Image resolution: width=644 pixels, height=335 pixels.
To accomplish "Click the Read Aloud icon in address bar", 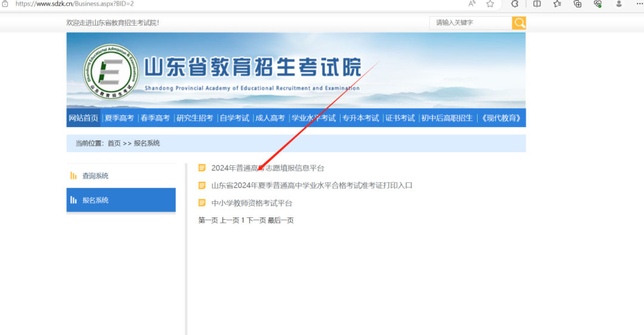I will tap(472, 4).
